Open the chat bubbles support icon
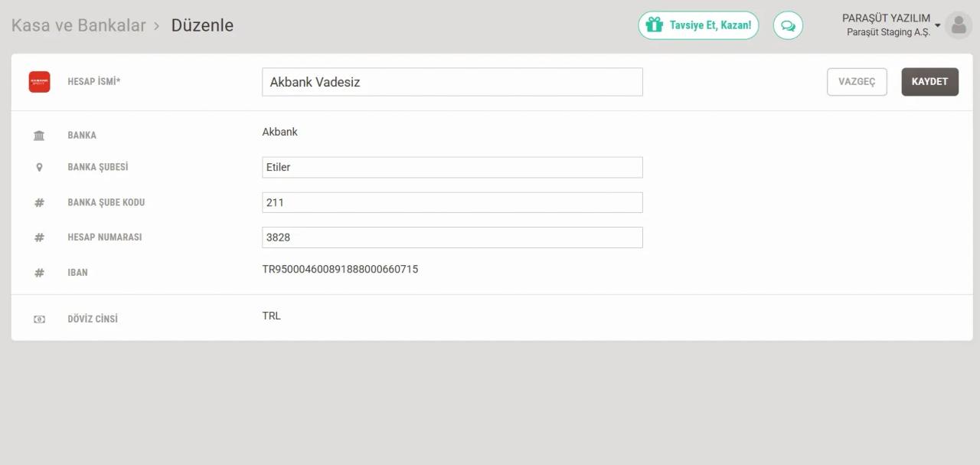The image size is (980, 465). [x=788, y=25]
